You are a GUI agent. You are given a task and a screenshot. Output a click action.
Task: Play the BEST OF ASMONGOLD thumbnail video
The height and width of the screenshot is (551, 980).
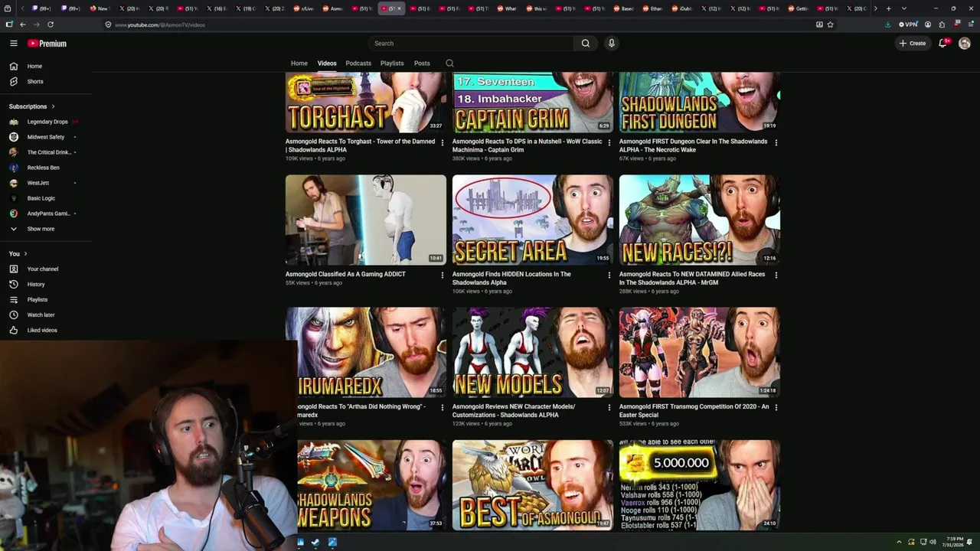tap(533, 484)
